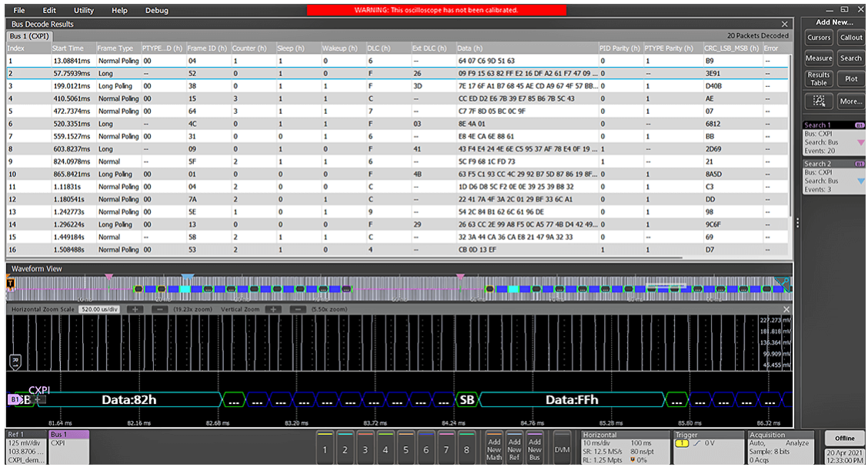Click the SB decoded packet label
Image resolution: width=868 pixels, height=467 pixels.
[x=467, y=399]
